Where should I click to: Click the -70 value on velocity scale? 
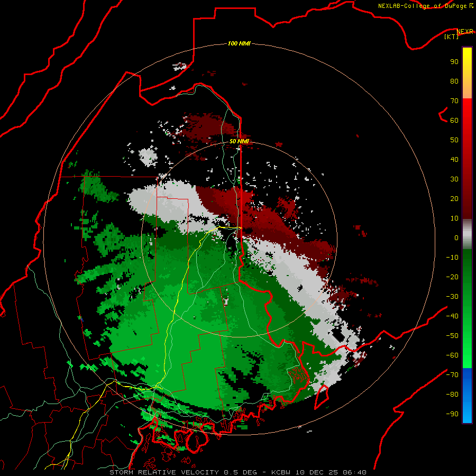[x=452, y=375]
